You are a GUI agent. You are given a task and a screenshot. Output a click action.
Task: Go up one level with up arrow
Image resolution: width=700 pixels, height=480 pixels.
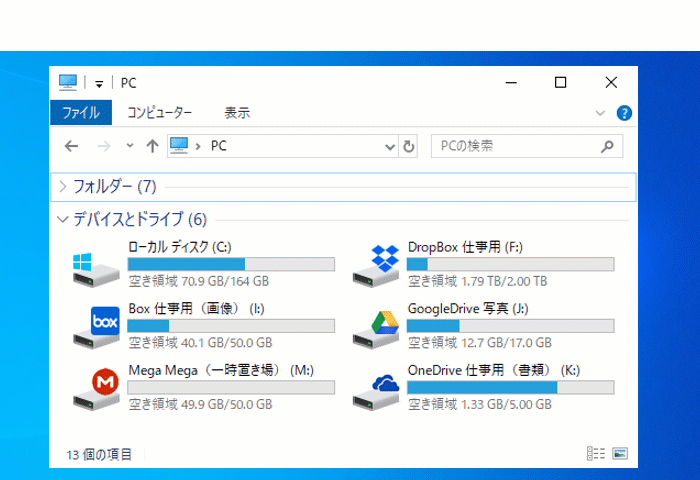click(x=152, y=146)
